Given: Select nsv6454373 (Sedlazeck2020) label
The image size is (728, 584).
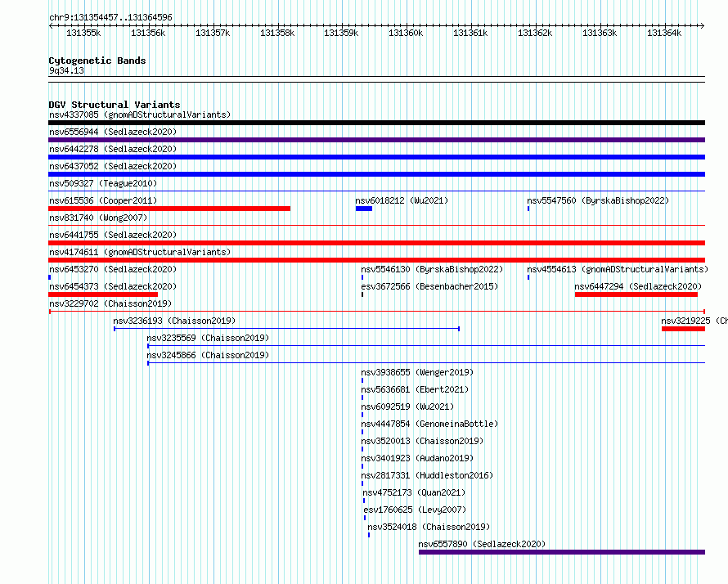Looking at the screenshot, I should (x=113, y=286).
